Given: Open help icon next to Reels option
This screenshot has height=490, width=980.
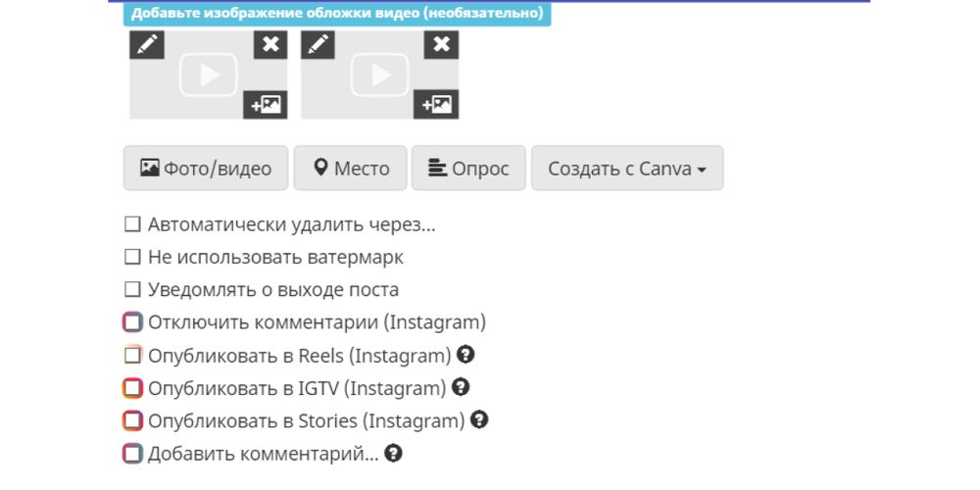Looking at the screenshot, I should [466, 355].
